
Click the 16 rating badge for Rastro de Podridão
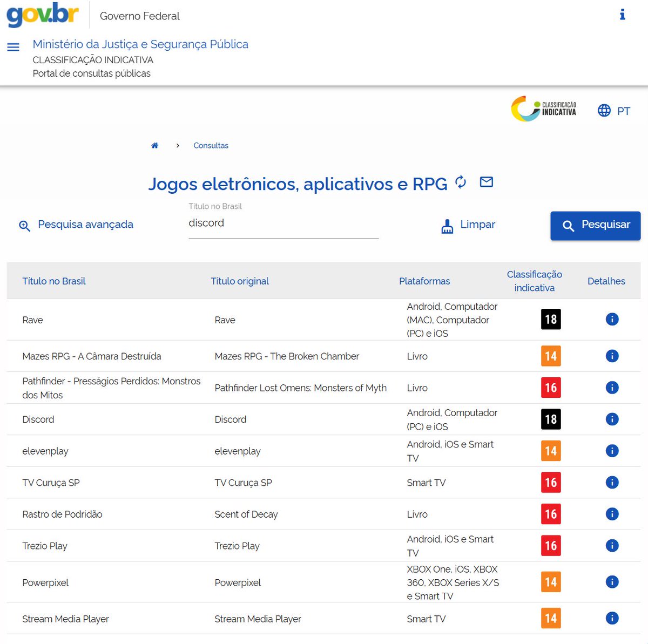tap(551, 514)
